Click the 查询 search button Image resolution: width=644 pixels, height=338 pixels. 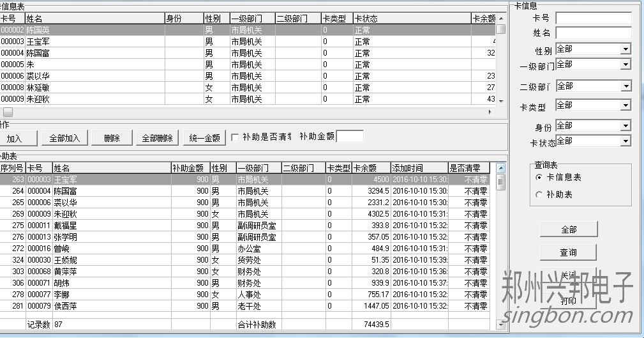(x=568, y=252)
